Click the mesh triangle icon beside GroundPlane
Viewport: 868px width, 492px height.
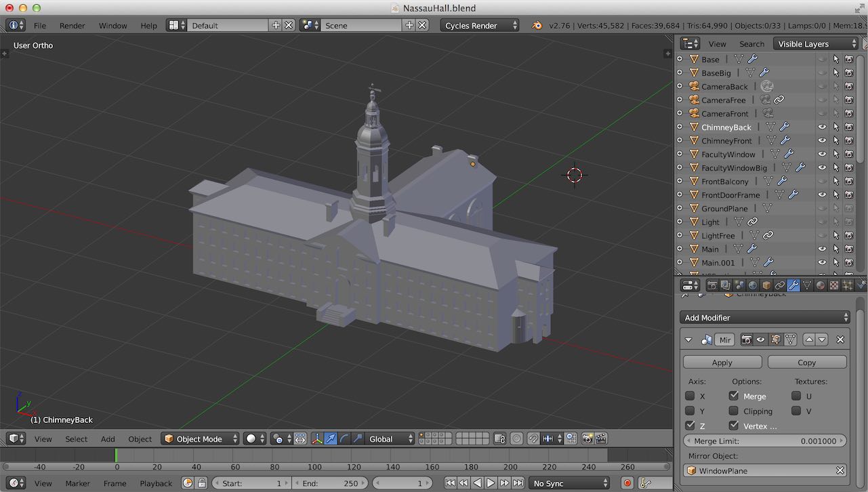767,208
